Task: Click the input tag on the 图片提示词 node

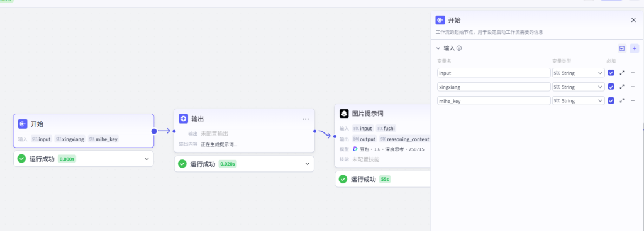Action: click(x=363, y=128)
